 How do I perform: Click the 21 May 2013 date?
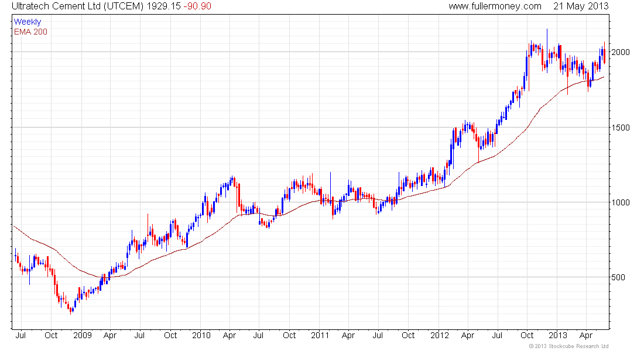tap(581, 6)
